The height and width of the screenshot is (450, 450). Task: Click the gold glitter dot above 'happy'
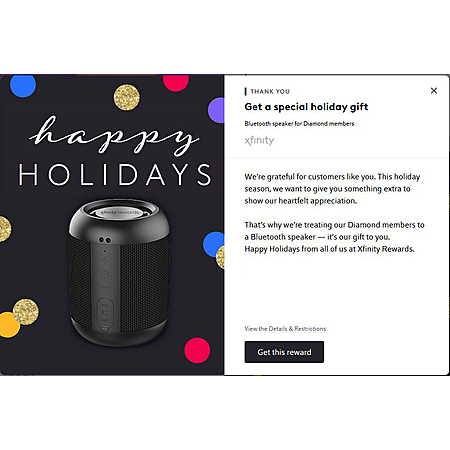point(127,97)
